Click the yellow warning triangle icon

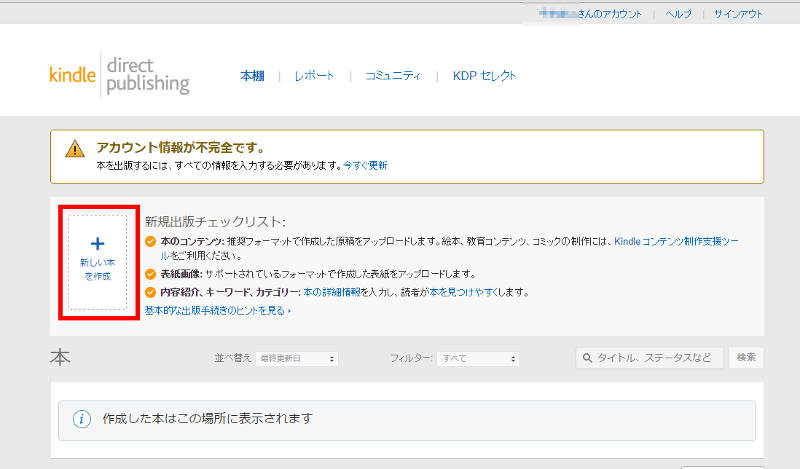tap(75, 149)
